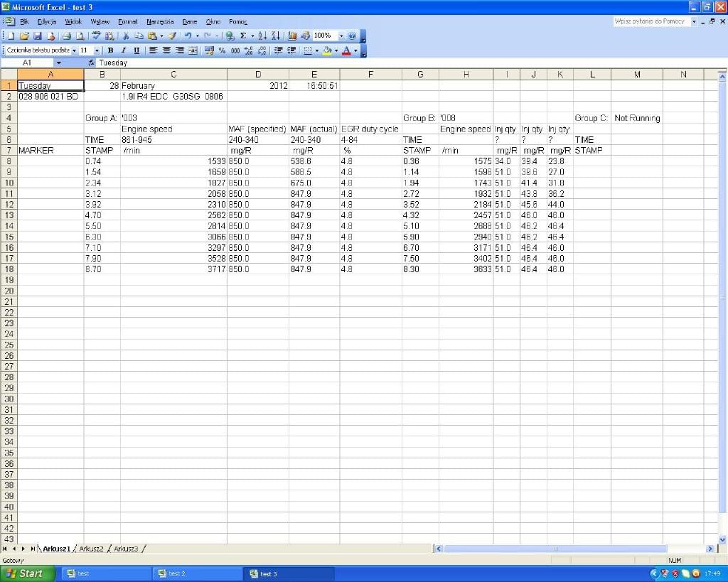728x582 pixels.
Task: Toggle bold formatting
Action: 110,50
